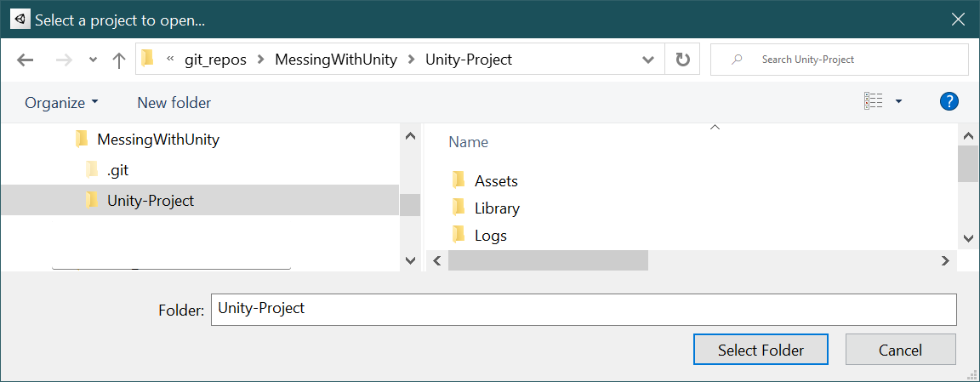Click the Name column header

pos(468,142)
